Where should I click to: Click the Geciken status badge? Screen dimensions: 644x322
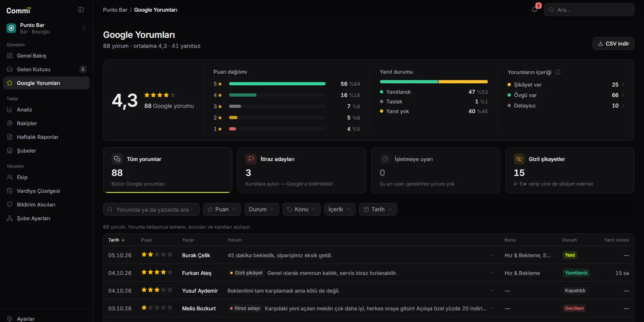574,308
